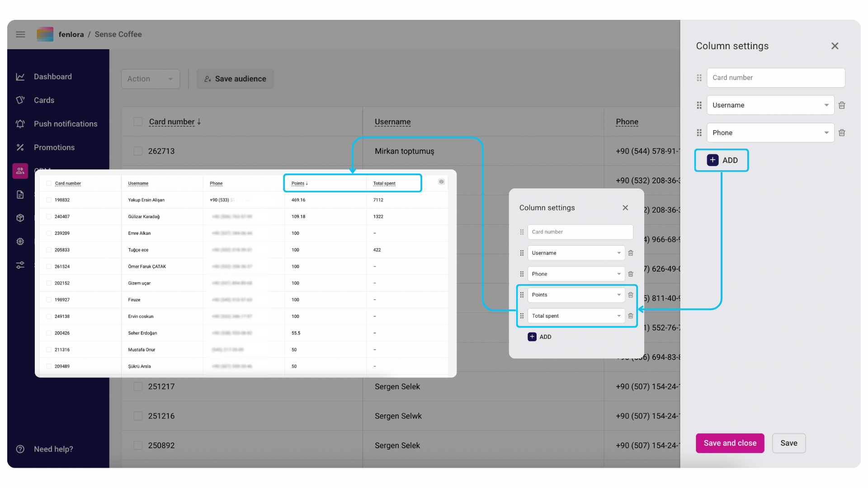
Task: Open the Points dropdown in the small settings popup
Action: click(x=576, y=295)
